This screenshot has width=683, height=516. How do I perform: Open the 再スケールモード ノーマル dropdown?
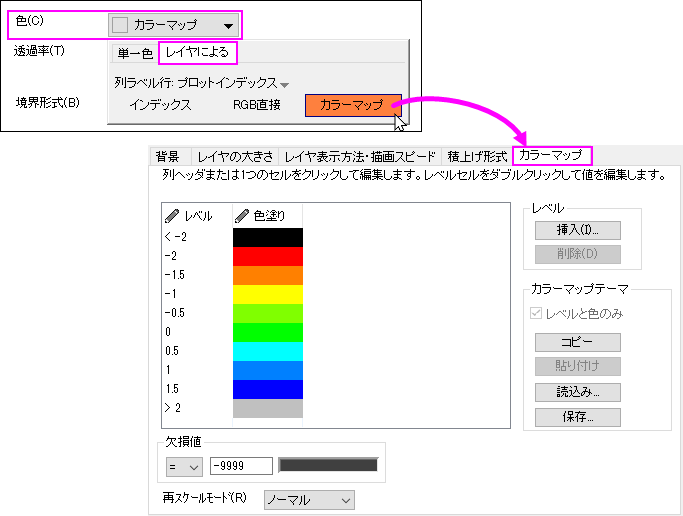(309, 500)
